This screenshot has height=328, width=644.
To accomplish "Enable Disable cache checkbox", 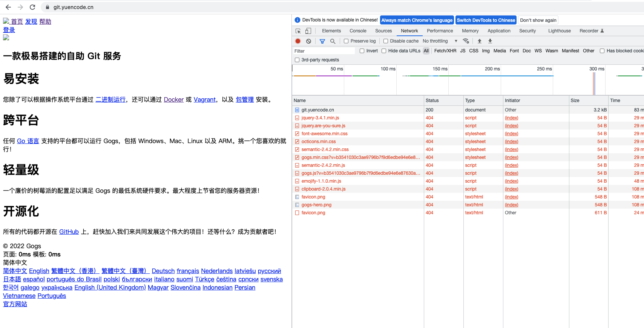I will (x=386, y=41).
